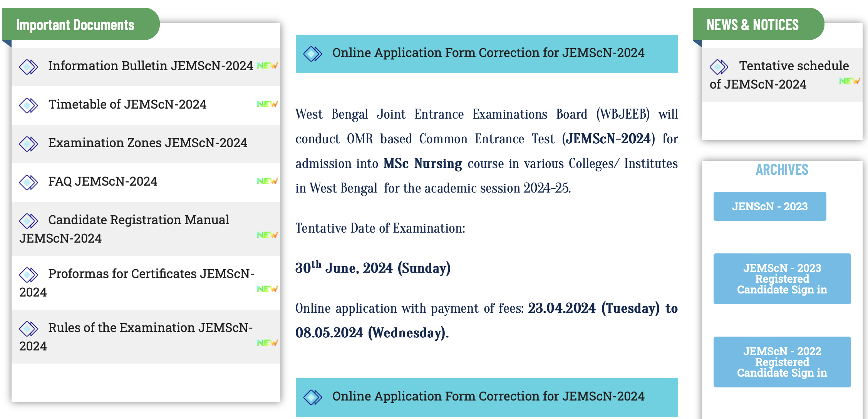Click diamond icon beside Information Bulletin JEMScN-2024
Viewport: 868px width, 419px height.
coord(28,67)
